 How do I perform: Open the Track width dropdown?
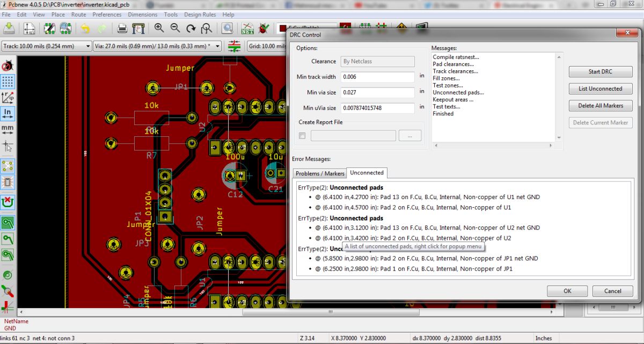[47, 46]
